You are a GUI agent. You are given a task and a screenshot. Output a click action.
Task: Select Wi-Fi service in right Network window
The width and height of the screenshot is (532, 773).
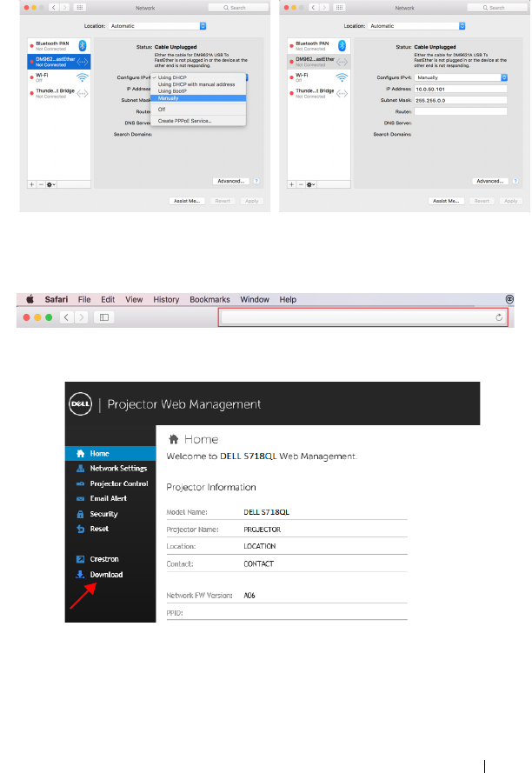click(318, 77)
